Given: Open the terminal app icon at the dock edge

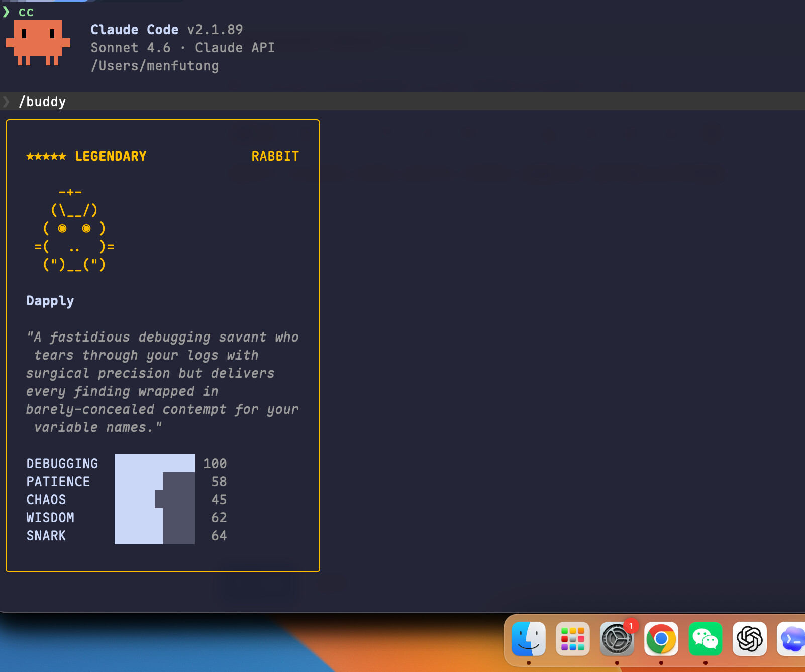Looking at the screenshot, I should click(x=791, y=639).
